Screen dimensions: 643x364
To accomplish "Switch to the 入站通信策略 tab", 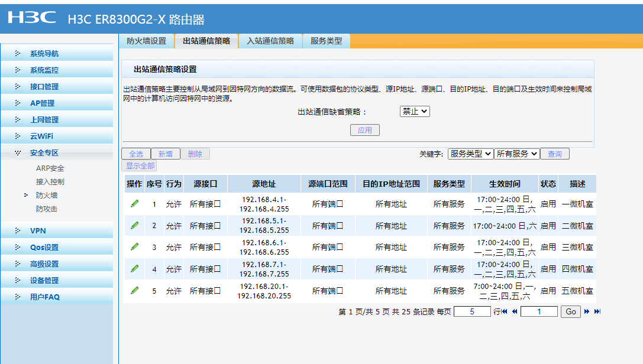I will coord(270,41).
